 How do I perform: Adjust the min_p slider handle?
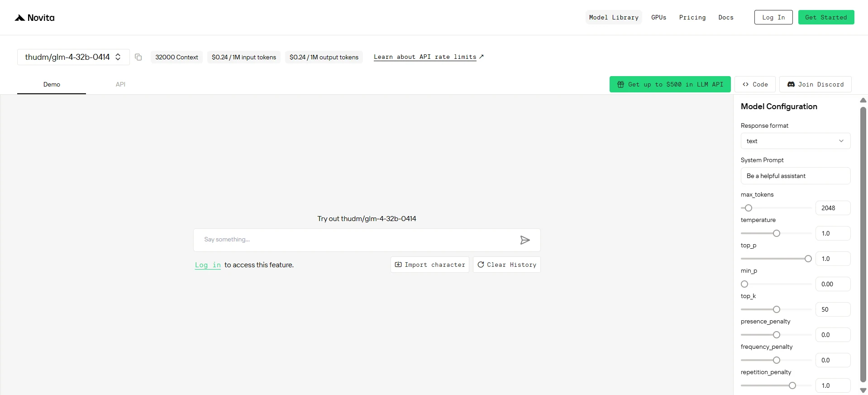tap(744, 284)
